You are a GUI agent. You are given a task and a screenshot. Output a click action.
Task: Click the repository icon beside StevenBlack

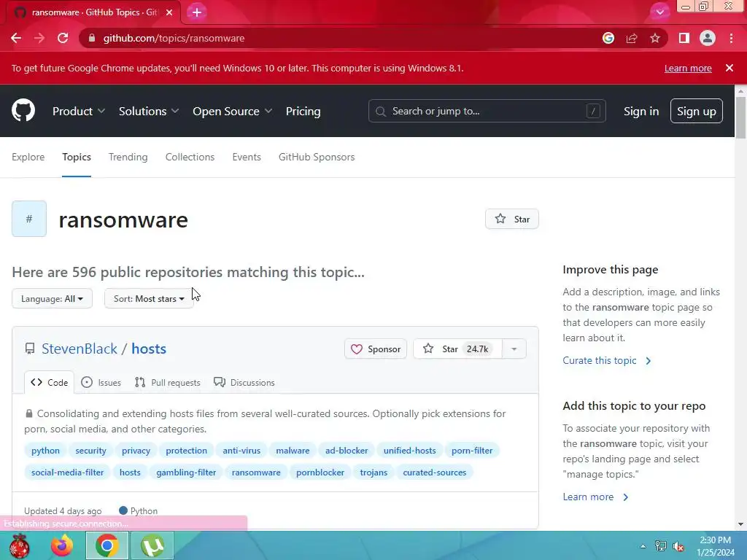[x=29, y=349]
